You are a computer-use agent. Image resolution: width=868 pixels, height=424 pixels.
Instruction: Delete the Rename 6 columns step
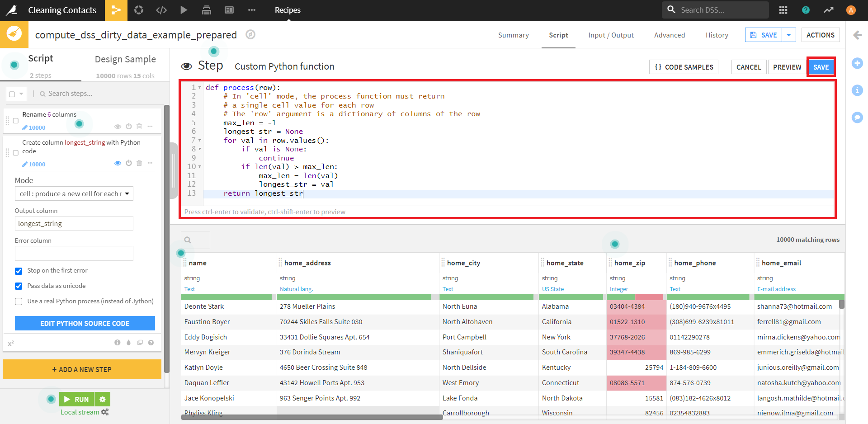coord(139,127)
